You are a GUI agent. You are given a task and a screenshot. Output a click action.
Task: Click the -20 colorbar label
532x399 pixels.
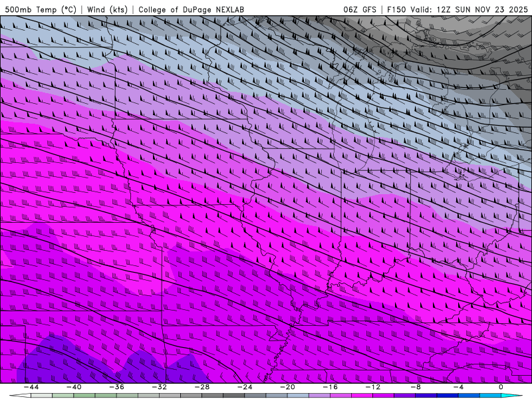click(x=288, y=387)
